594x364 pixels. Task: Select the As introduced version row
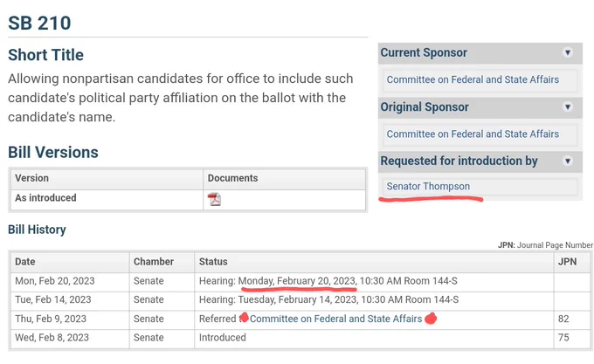[188, 199]
